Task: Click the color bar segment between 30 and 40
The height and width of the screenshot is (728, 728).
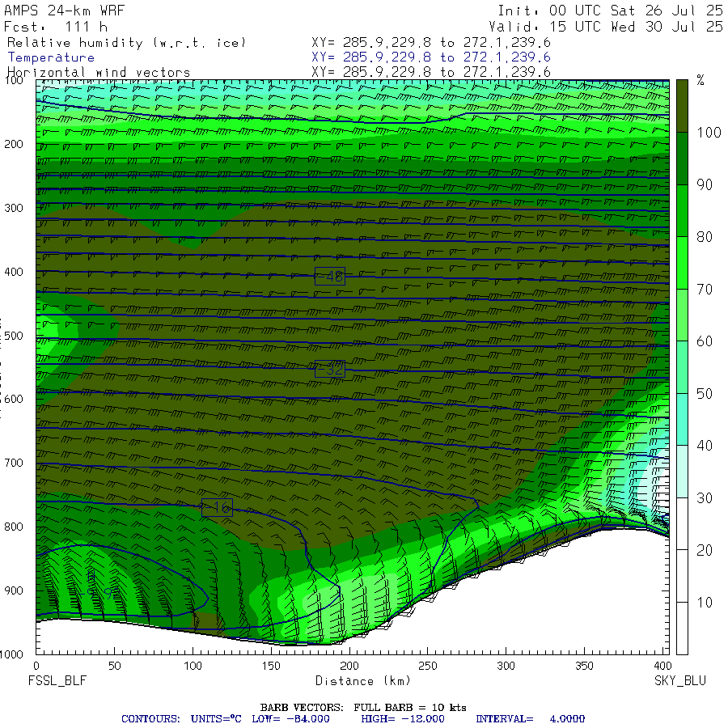Action: coord(682,472)
